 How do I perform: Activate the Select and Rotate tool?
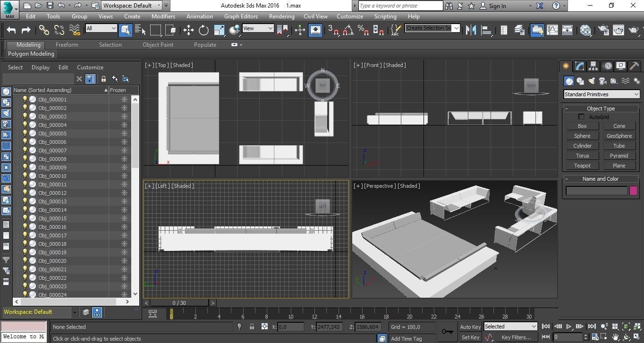(x=203, y=30)
